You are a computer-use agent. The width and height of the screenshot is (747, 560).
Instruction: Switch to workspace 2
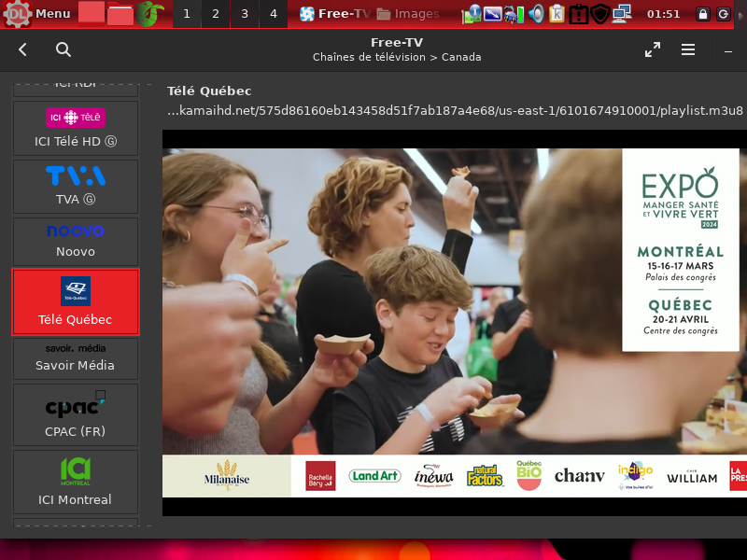coord(216,14)
